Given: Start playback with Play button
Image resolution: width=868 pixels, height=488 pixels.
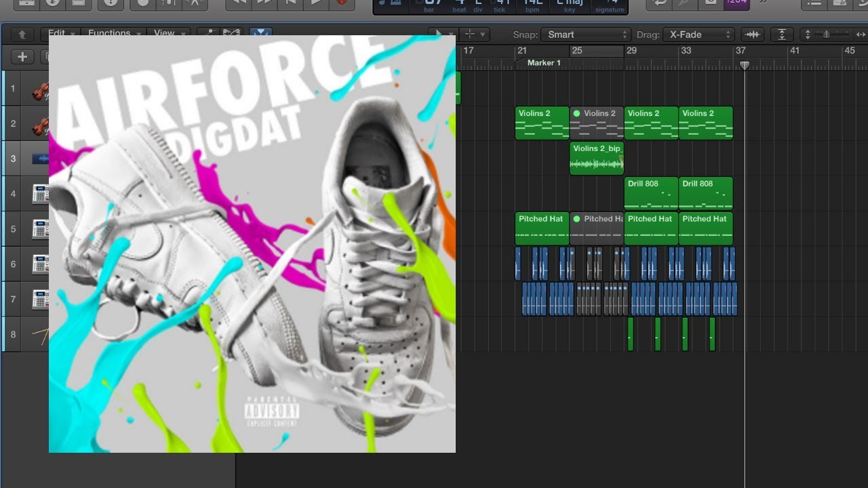Looking at the screenshot, I should 316,3.
